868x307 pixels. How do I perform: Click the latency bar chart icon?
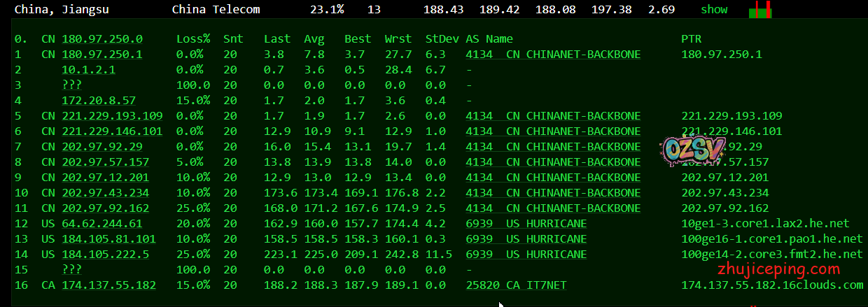coord(759,10)
